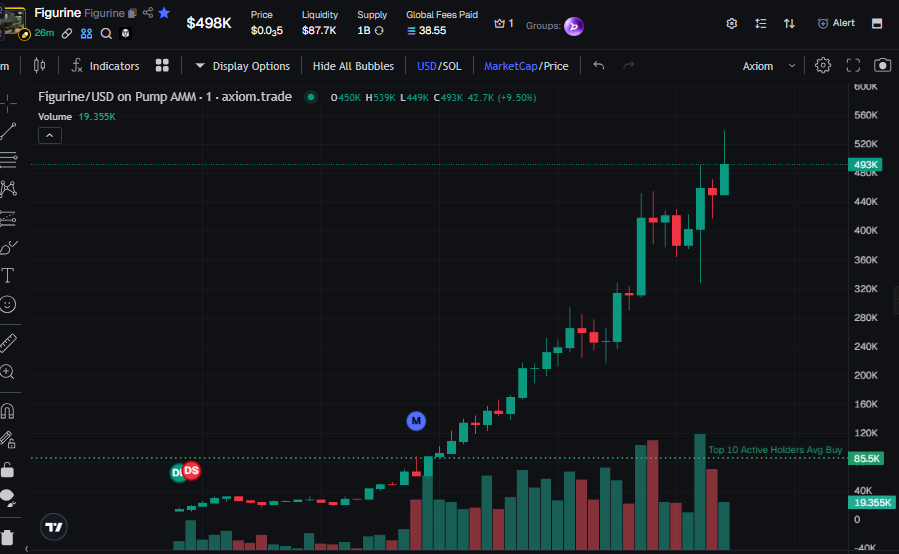Screen dimensions: 899x554
Task: Undo the last chart action
Action: [599, 65]
